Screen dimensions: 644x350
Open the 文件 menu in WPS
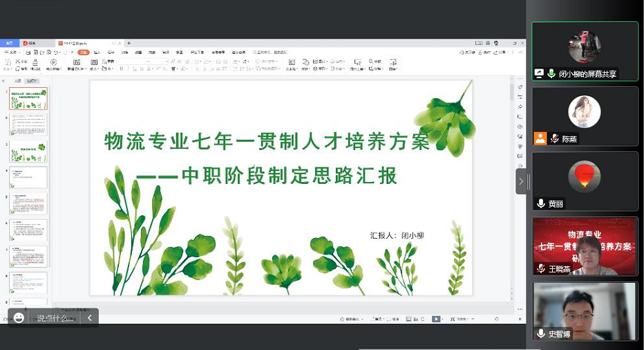pyautogui.click(x=12, y=52)
